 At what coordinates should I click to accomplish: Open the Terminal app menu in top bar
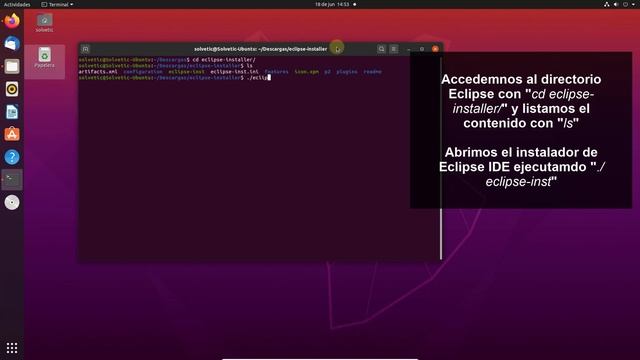pos(57,4)
